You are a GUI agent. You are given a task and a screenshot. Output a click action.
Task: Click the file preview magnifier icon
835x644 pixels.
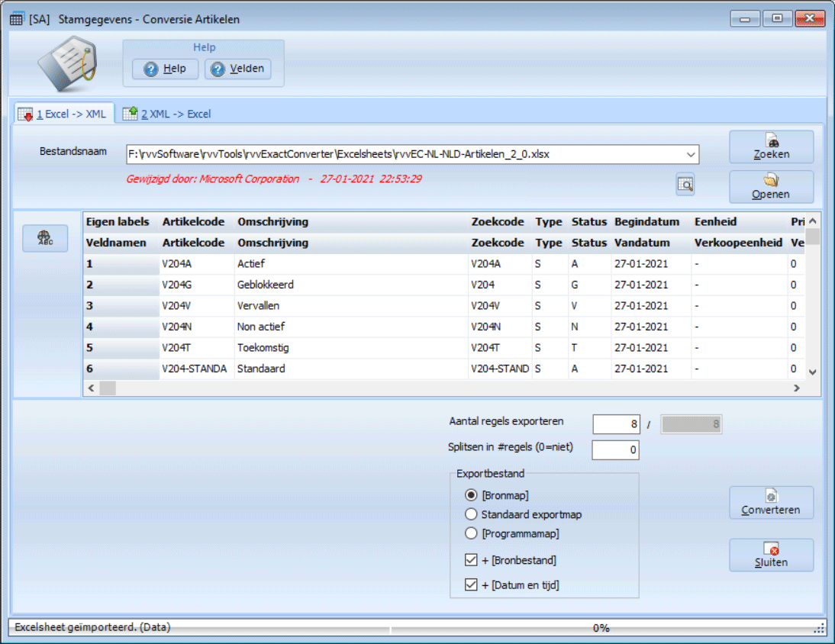click(685, 184)
